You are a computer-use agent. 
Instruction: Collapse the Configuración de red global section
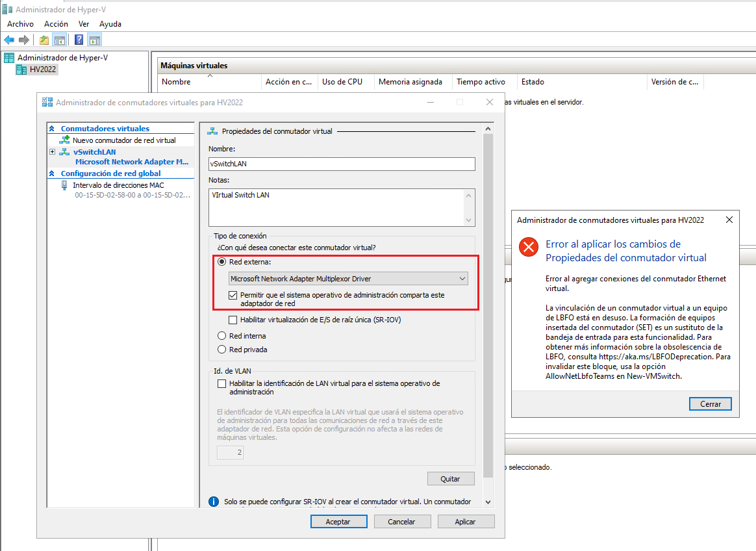[x=52, y=173]
